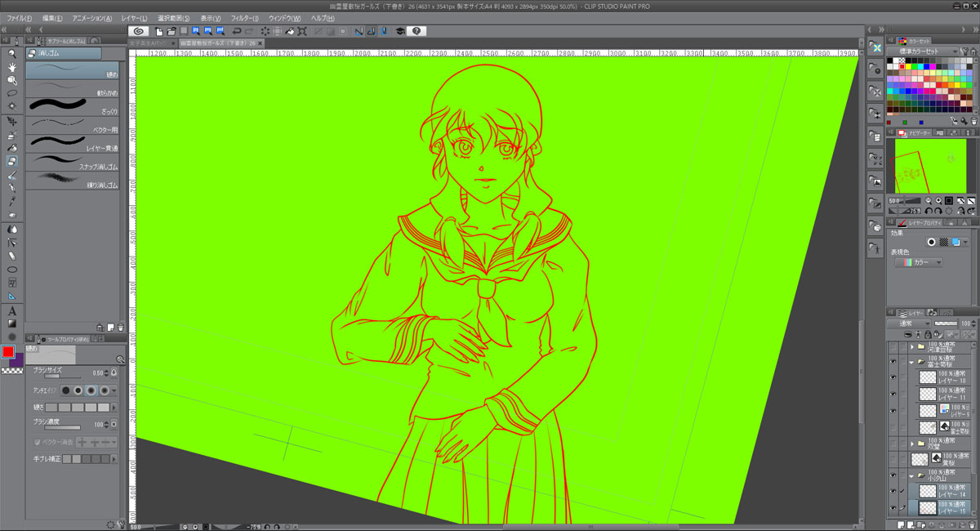This screenshot has height=531, width=980.
Task: Apply the border effect in Layer Property
Action: [x=930, y=243]
